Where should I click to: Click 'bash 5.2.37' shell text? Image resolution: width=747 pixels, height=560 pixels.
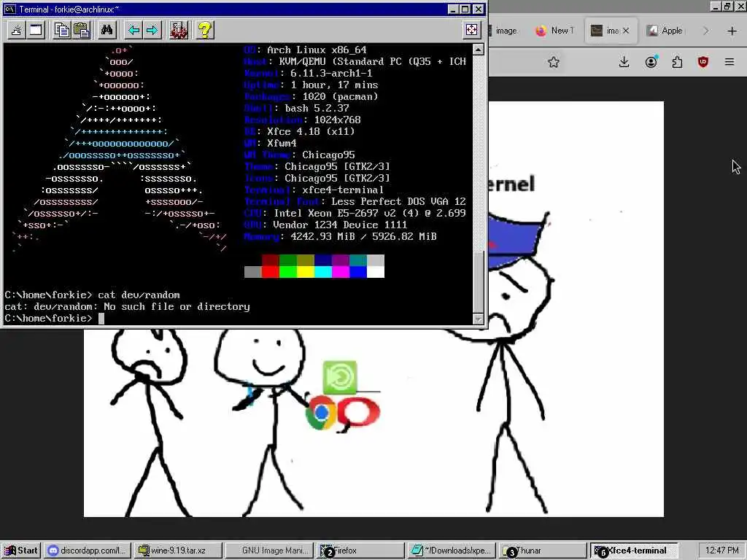click(317, 108)
